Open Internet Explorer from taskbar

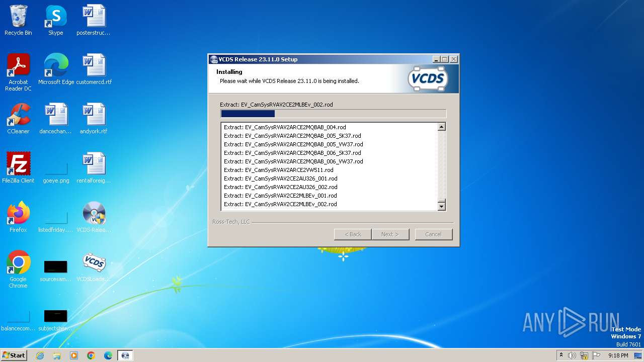tap(40, 355)
